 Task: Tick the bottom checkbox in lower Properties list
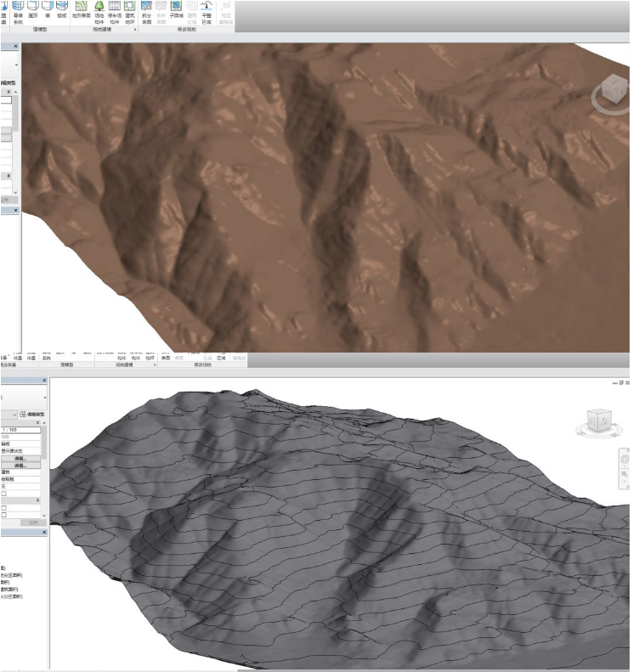point(4,515)
